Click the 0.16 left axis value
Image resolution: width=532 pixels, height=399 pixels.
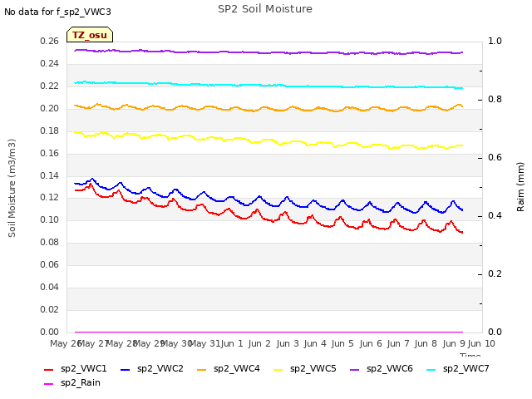pyautogui.click(x=50, y=153)
